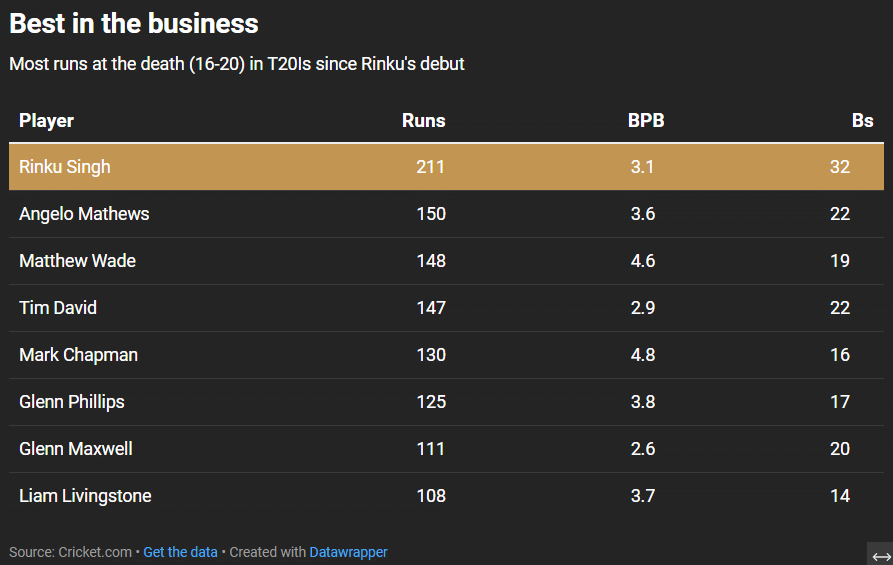
Task: Select the Glenn Phillips player name
Action: coord(72,402)
